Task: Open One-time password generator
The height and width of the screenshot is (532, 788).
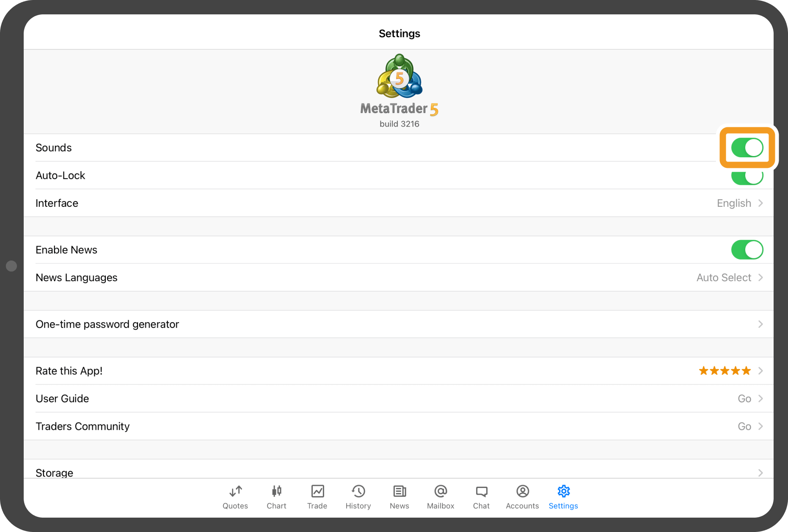Action: coord(398,324)
